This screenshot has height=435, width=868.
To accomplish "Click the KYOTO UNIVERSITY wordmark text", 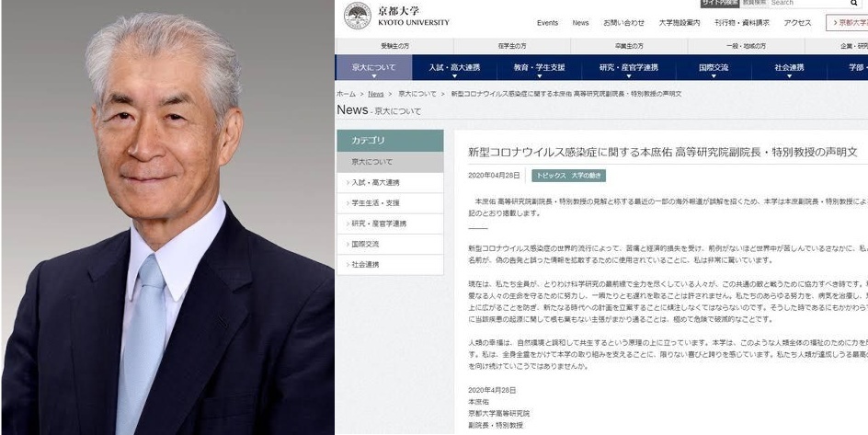I will pyautogui.click(x=414, y=23).
